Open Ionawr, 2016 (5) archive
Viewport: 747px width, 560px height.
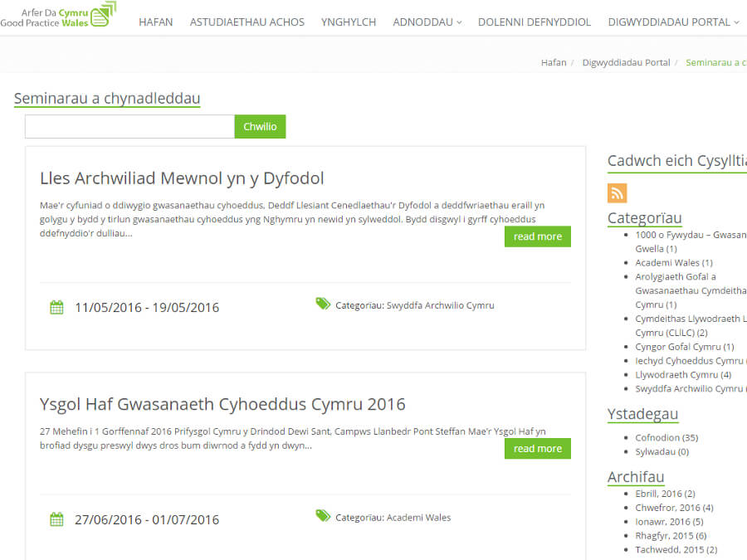tap(669, 522)
